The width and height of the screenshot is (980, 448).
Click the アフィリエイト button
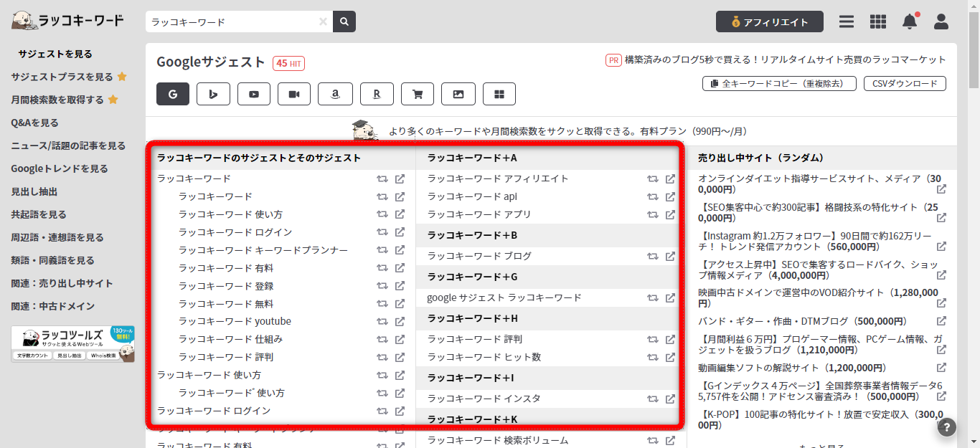pos(770,22)
